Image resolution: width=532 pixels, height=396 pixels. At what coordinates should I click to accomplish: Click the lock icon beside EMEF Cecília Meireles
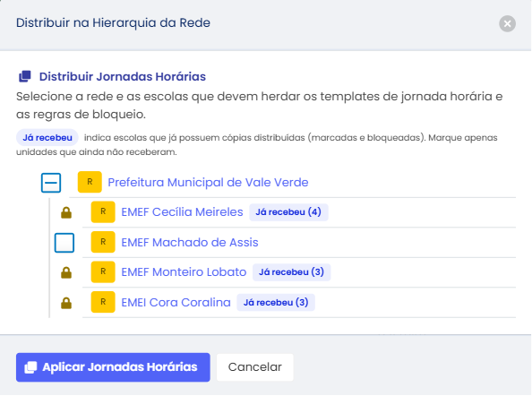coord(66,212)
